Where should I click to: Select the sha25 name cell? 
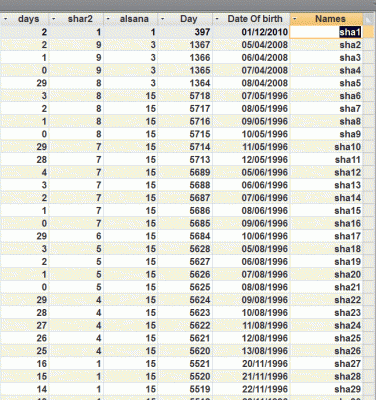[x=326, y=338]
